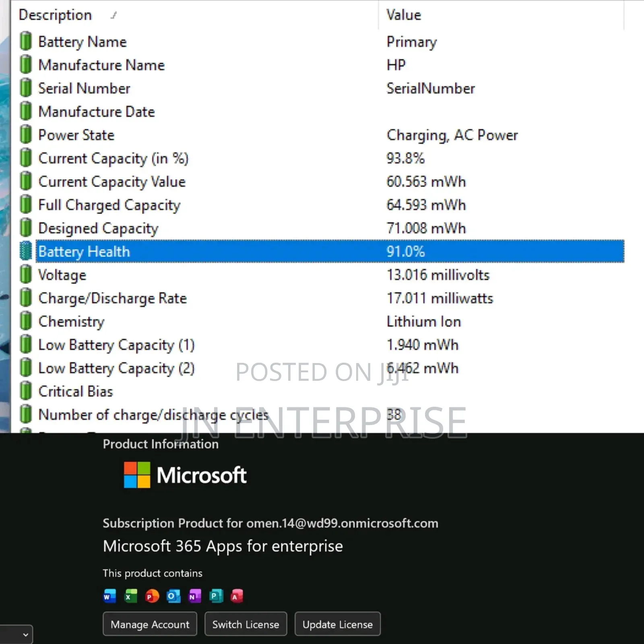Select the Designed Capacity row label
The width and height of the screenshot is (644, 644).
pyautogui.click(x=98, y=229)
